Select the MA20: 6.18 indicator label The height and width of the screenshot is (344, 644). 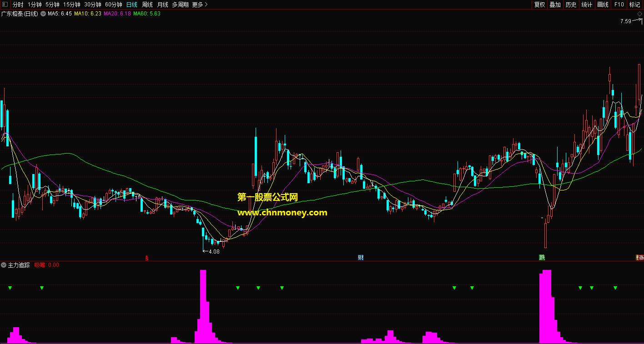click(117, 14)
